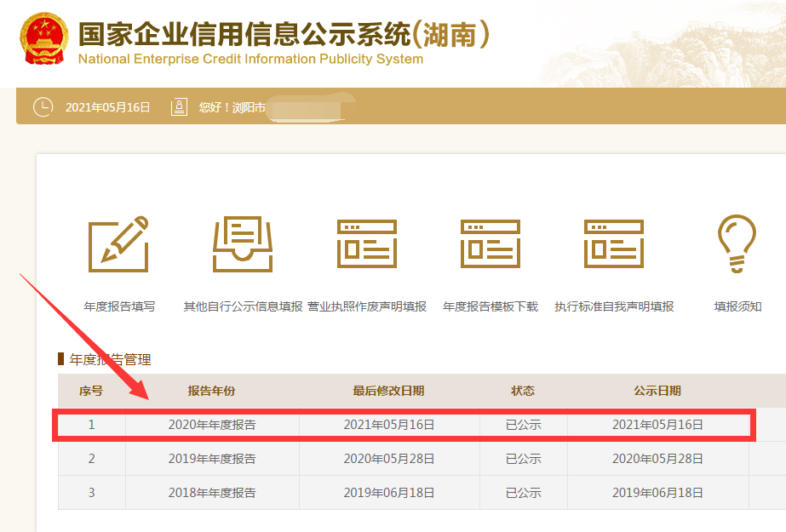
Task: Click the 公示日期 column header
Action: pos(657,391)
